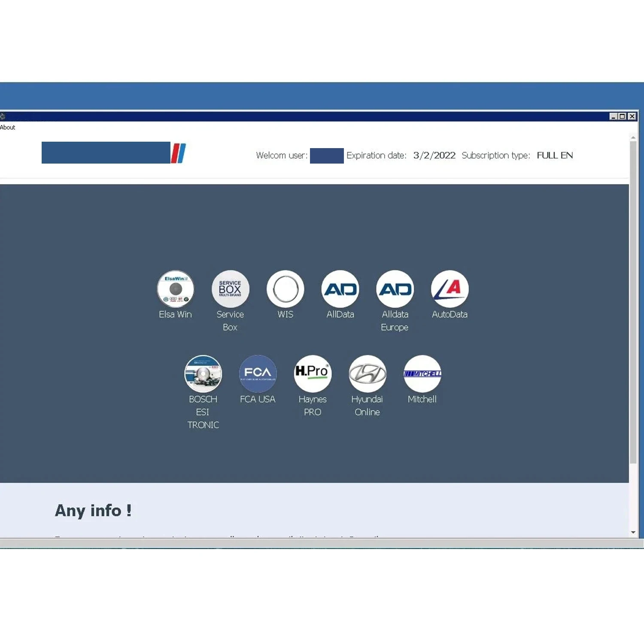
Task: Open the About menu
Action: tap(7, 128)
